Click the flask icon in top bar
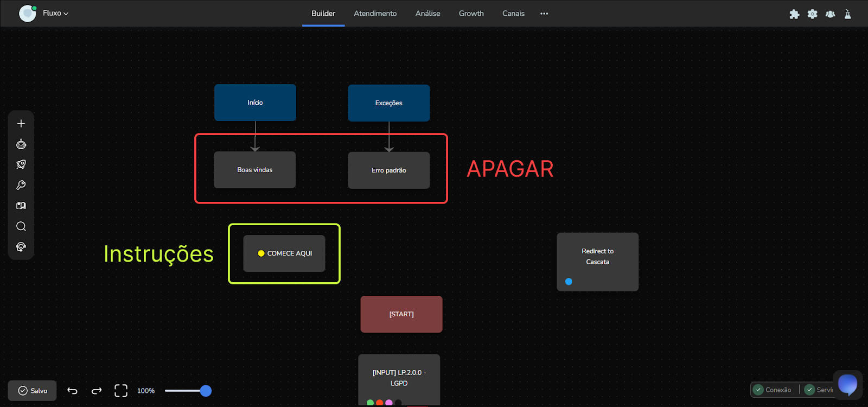This screenshot has width=868, height=407. (847, 14)
